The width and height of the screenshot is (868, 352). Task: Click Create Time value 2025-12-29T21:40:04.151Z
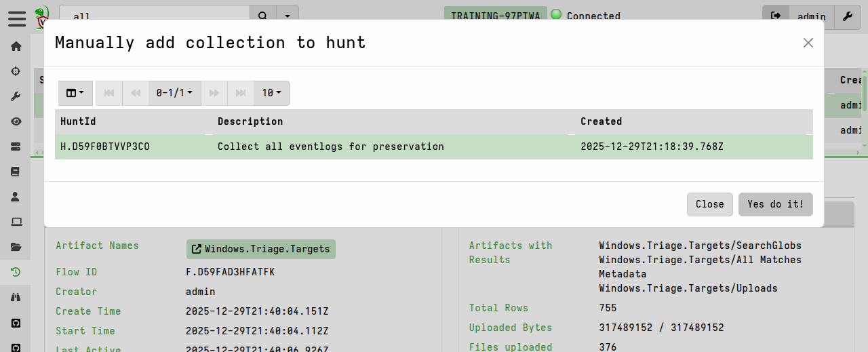pos(257,311)
